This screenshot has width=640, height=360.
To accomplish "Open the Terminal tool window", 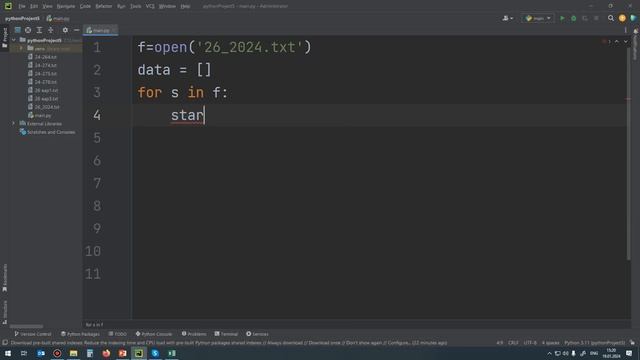I will coord(226,334).
